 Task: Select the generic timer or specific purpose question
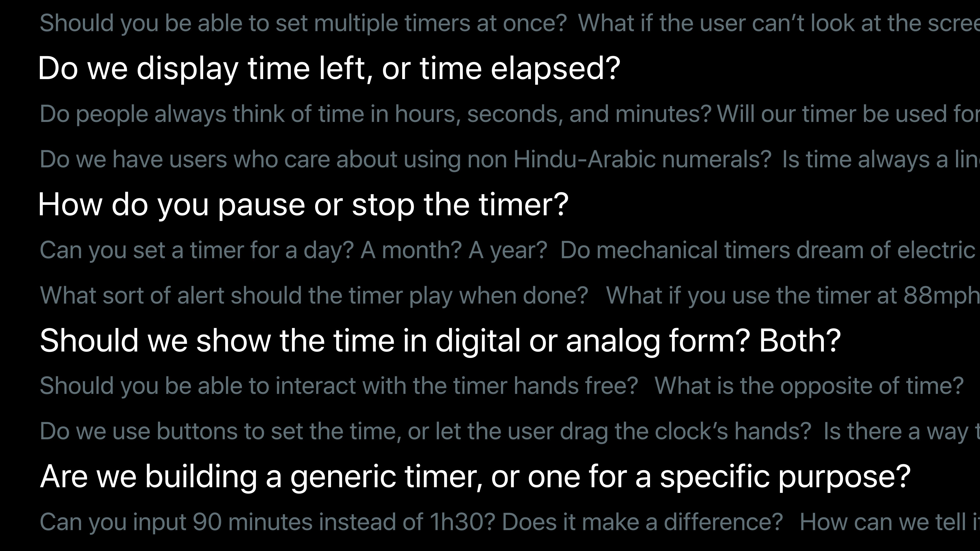tap(475, 477)
